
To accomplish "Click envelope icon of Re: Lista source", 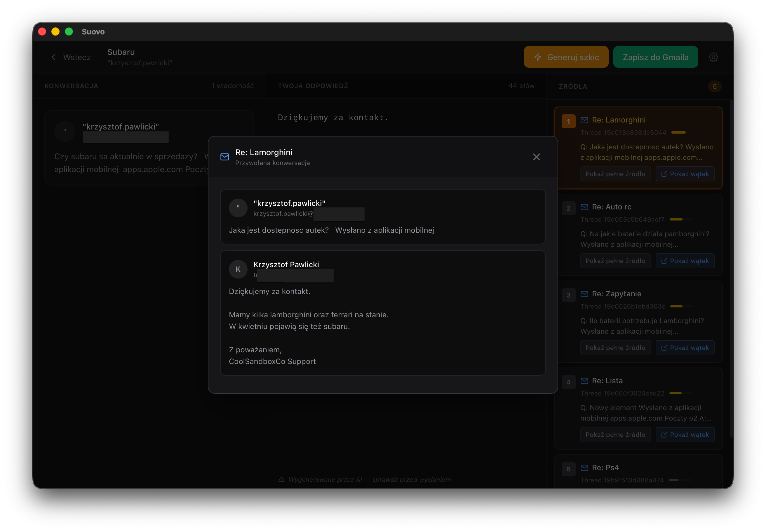I will pos(584,381).
